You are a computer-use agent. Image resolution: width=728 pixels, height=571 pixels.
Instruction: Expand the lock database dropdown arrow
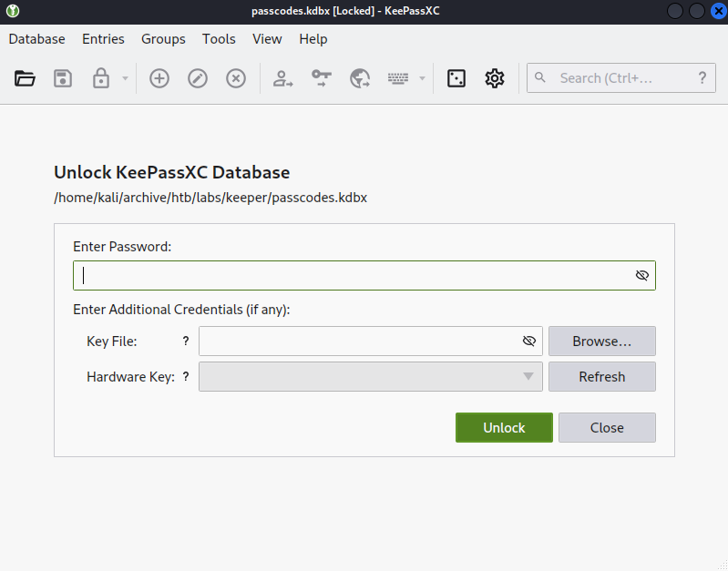point(126,78)
